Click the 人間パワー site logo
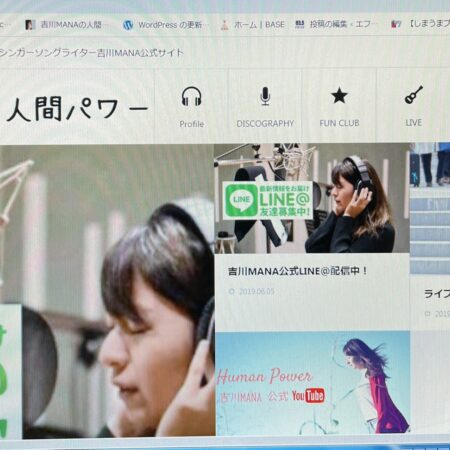The image size is (450, 450). (x=77, y=109)
